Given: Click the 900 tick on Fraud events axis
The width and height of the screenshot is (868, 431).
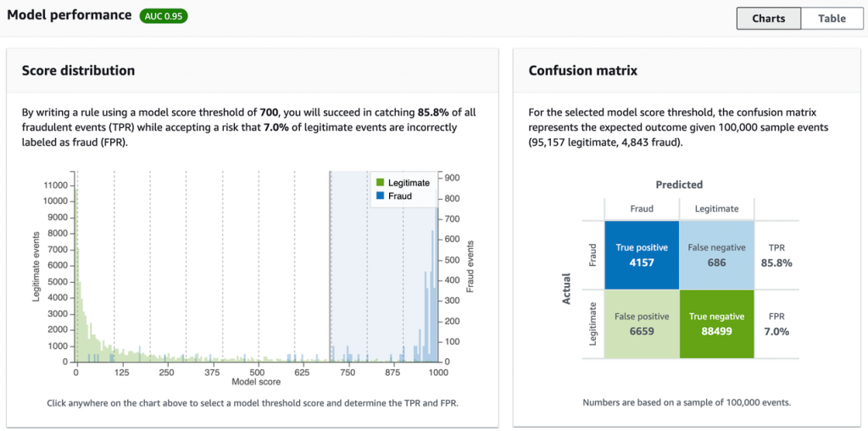Looking at the screenshot, I should coord(451,178).
